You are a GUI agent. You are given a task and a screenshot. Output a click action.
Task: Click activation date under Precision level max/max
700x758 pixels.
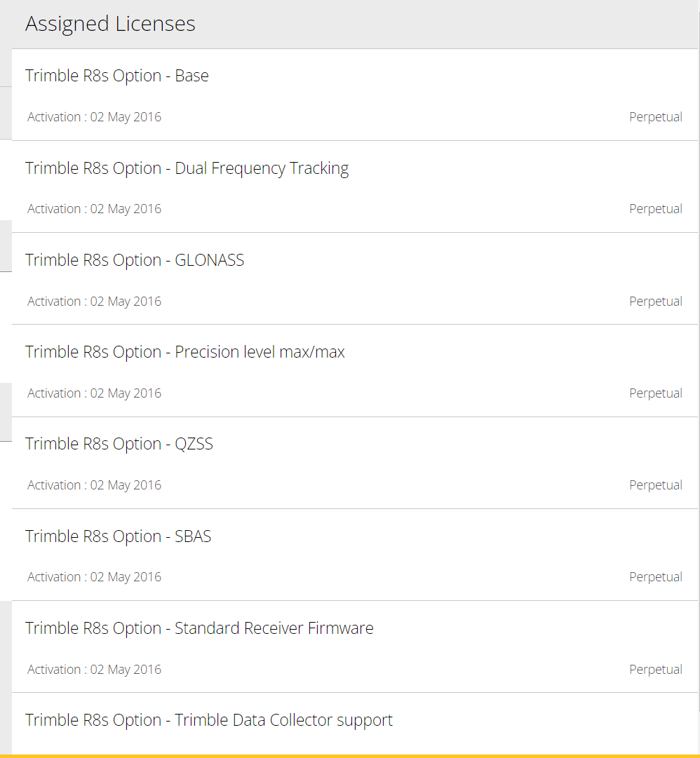(x=94, y=393)
